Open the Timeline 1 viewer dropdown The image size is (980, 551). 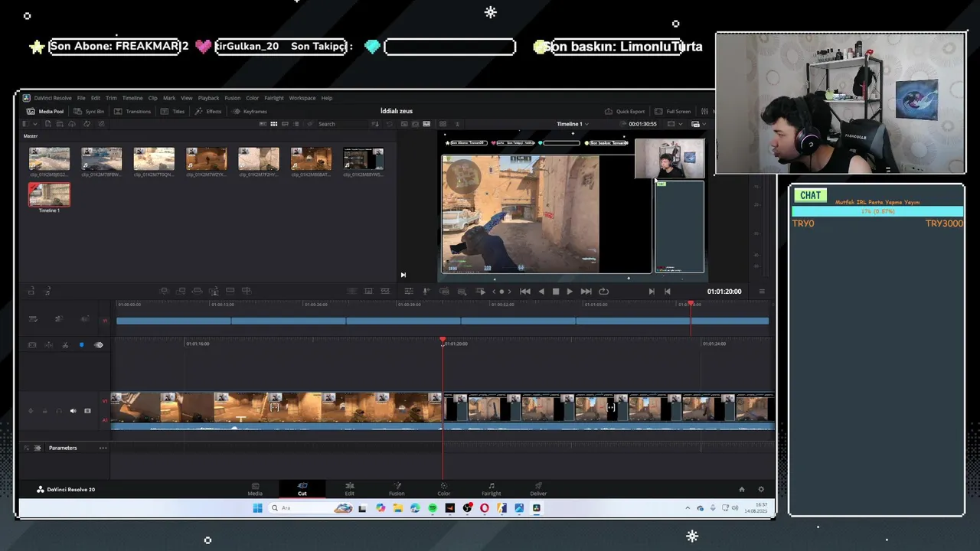pyautogui.click(x=573, y=124)
